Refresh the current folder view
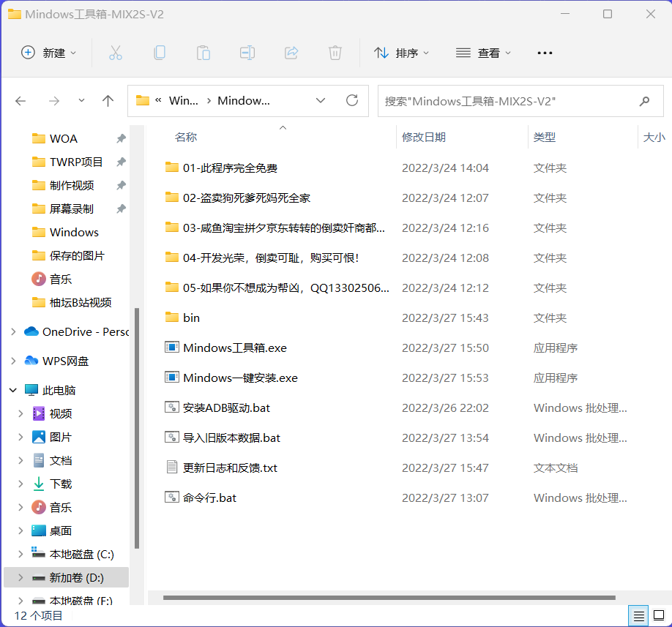672x627 pixels. click(x=352, y=101)
